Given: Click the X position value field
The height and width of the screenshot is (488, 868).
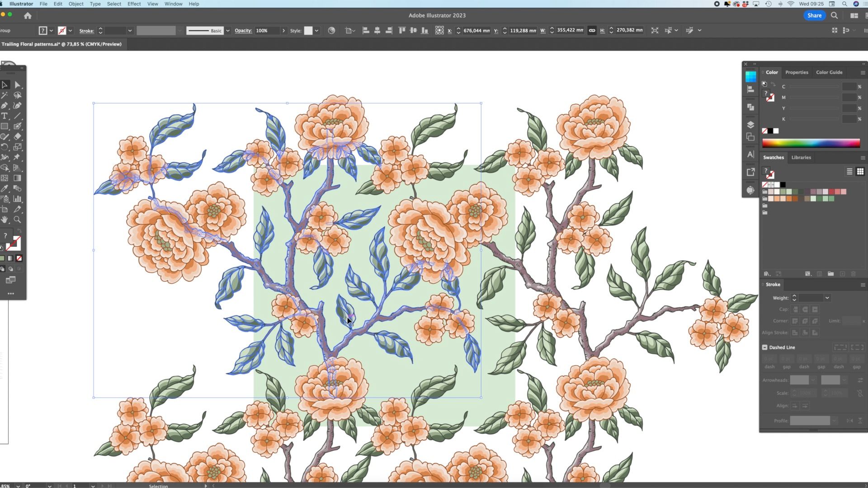Looking at the screenshot, I should tap(476, 31).
